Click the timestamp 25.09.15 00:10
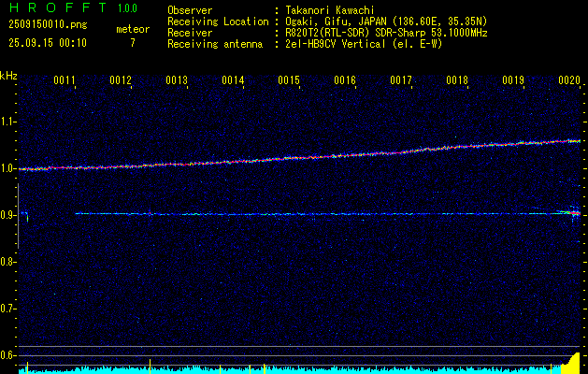Viewport: 588px width, 374px height. (48, 43)
